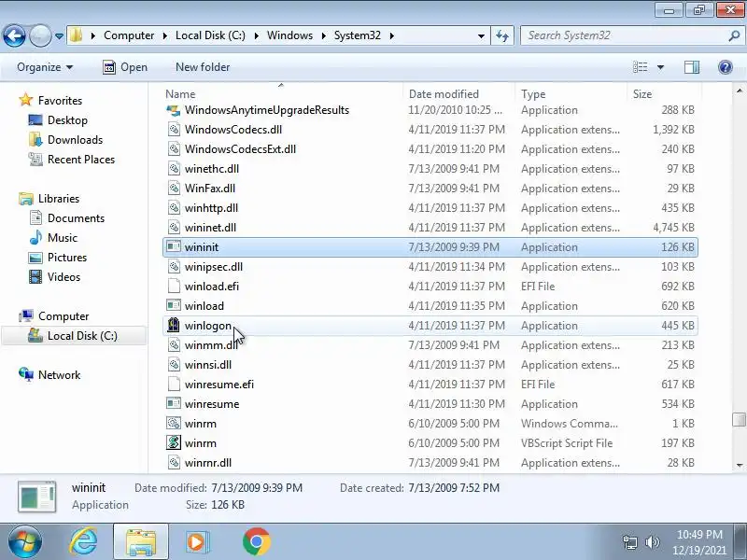Open Documents library

(x=76, y=218)
